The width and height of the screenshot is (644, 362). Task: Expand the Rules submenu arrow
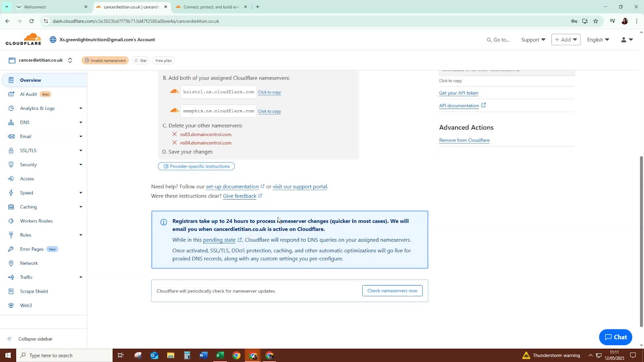(81, 235)
